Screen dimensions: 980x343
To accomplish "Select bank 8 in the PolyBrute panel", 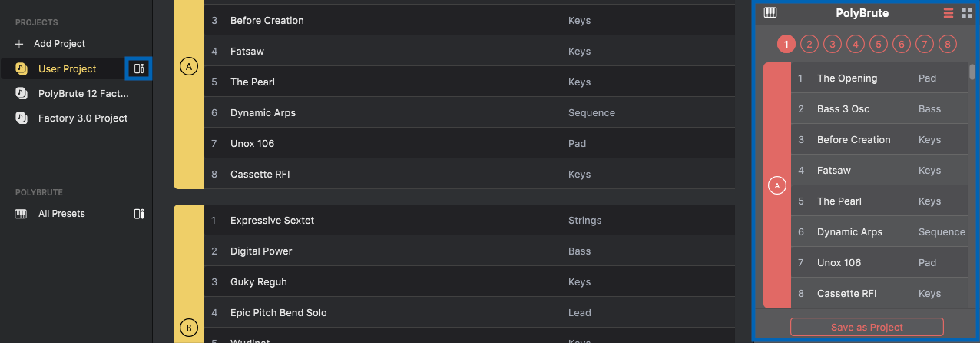I will [x=948, y=44].
